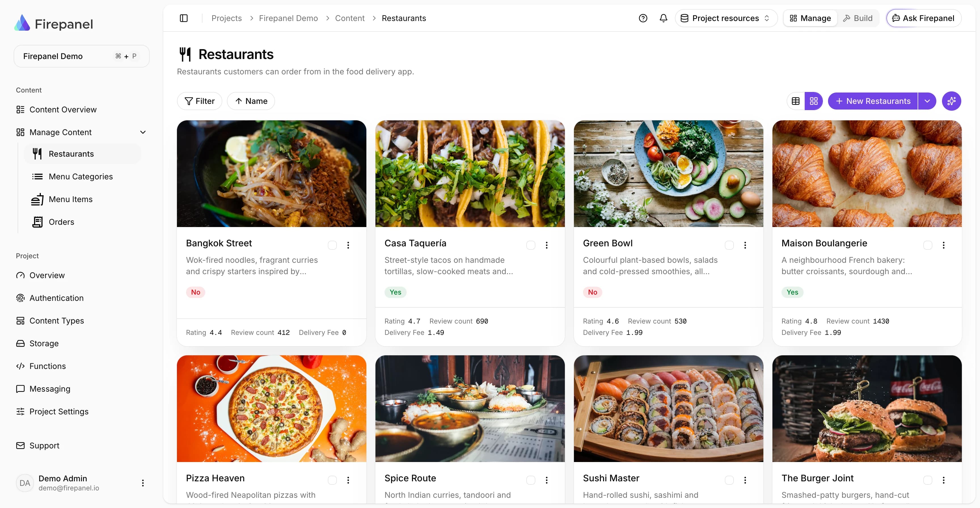Open the notifications bell

point(664,18)
